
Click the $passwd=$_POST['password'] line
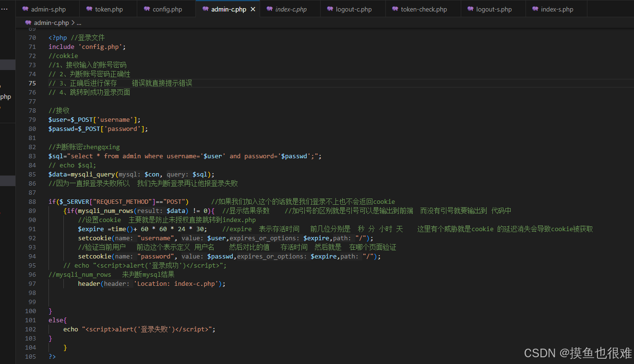(98, 129)
